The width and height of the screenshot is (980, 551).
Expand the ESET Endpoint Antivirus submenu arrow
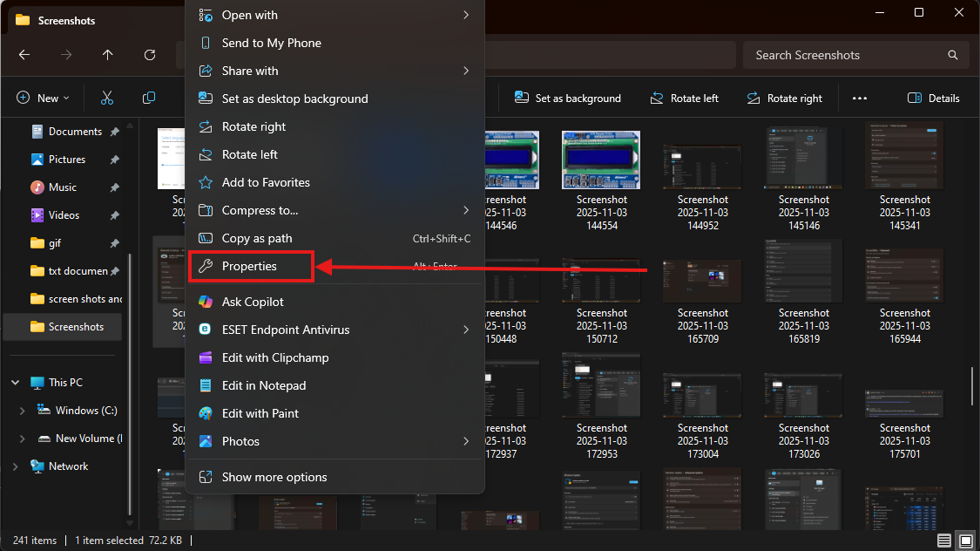pyautogui.click(x=466, y=330)
